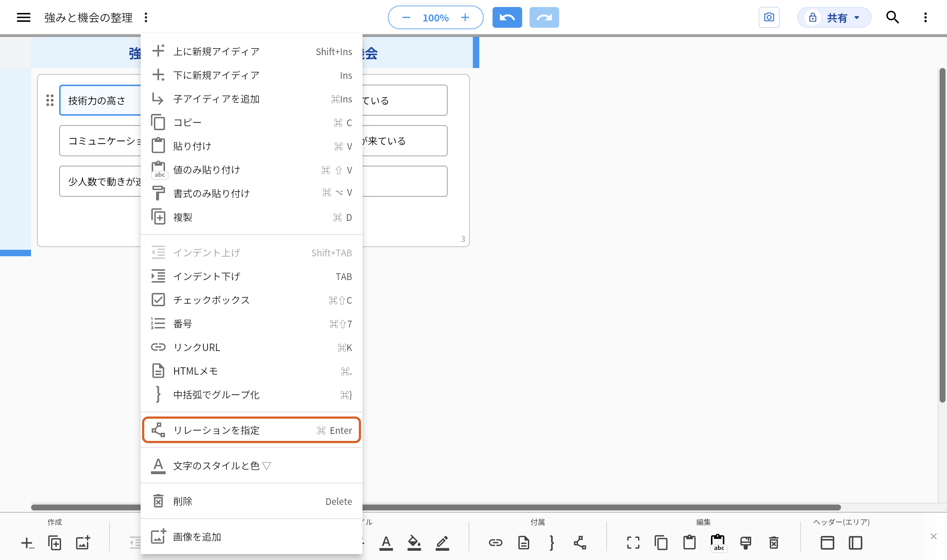Choose 書式のみ貼り付け menu entry
Viewport: 947px width, 560px height.
pyautogui.click(x=251, y=193)
